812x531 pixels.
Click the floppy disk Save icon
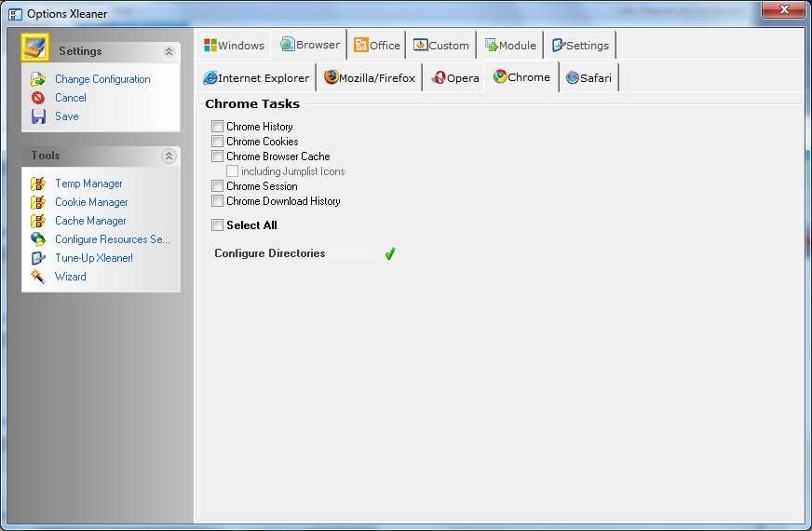pos(38,116)
